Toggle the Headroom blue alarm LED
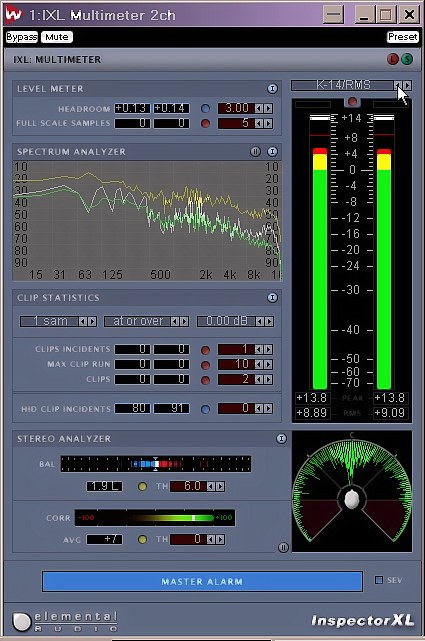 pos(205,108)
